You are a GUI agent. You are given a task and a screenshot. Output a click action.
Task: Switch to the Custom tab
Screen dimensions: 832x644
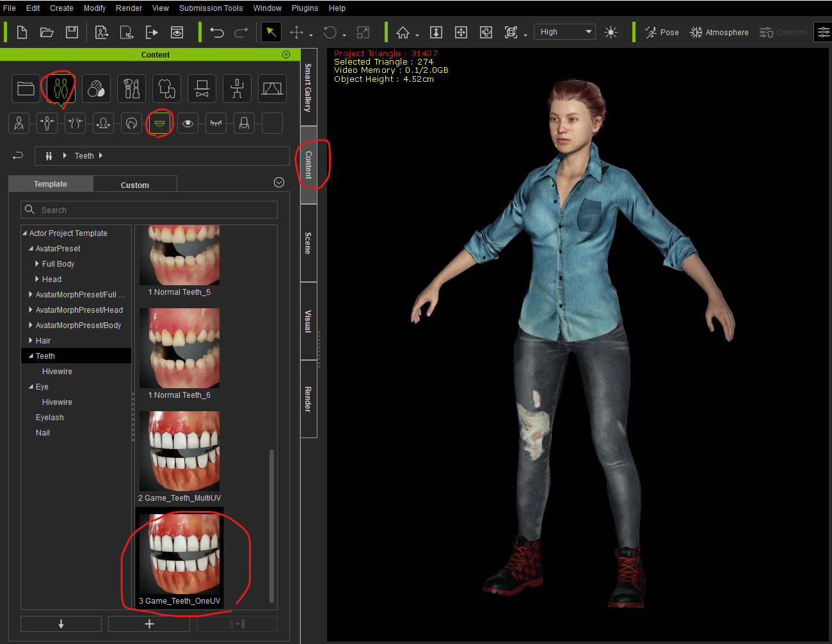pos(134,185)
